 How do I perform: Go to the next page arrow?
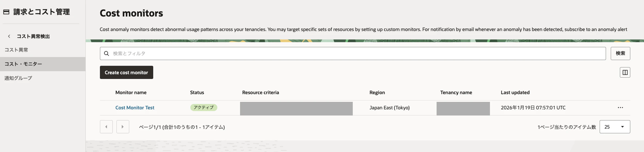pyautogui.click(x=122, y=127)
